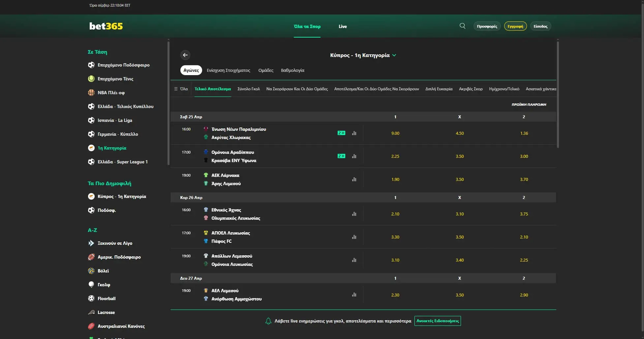
Task: Open stats icon for Εθνικός Άχνας match
Action: [x=354, y=214]
